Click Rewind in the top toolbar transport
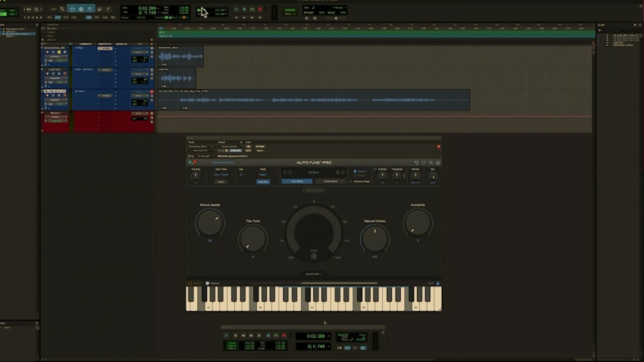This screenshot has width=644, height=362. [x=244, y=17]
